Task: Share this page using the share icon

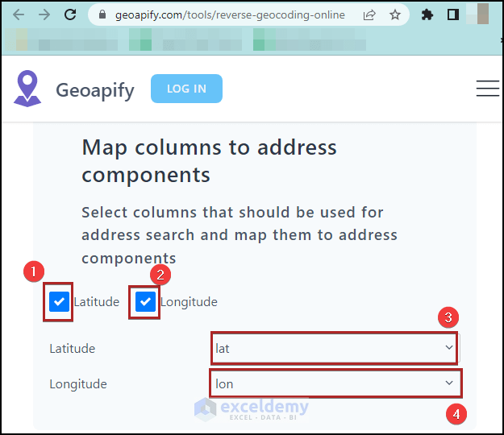Action: tap(369, 14)
